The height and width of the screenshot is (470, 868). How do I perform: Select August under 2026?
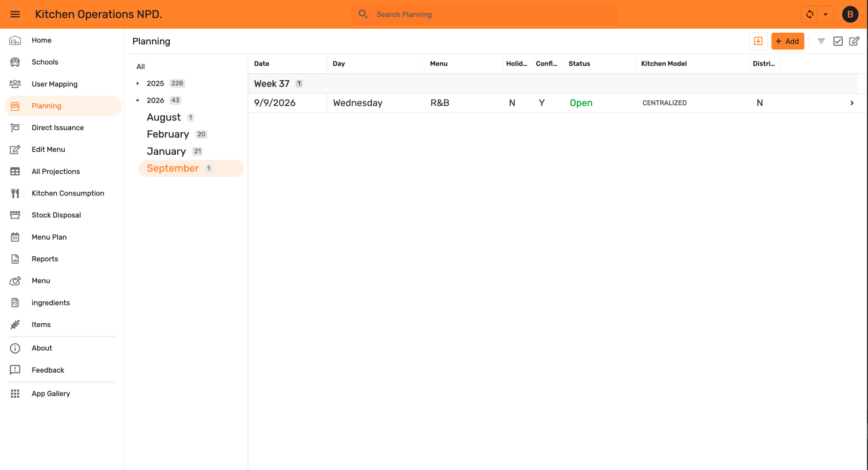coord(163,117)
